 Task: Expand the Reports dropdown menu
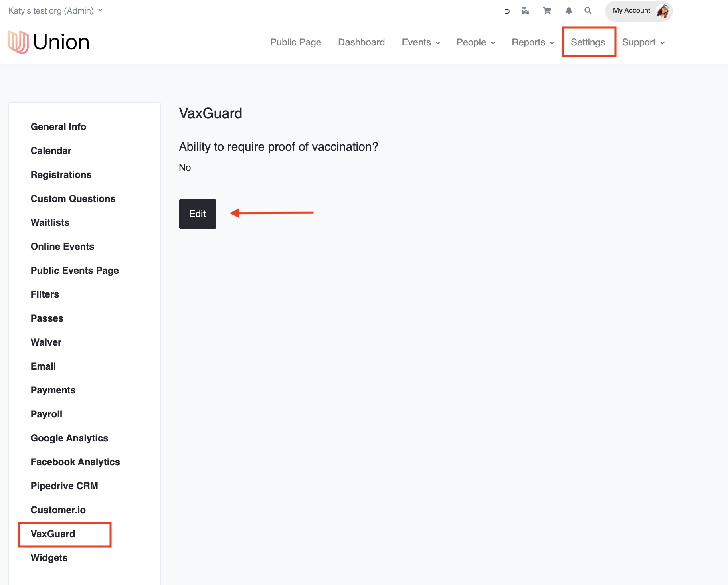(x=533, y=42)
